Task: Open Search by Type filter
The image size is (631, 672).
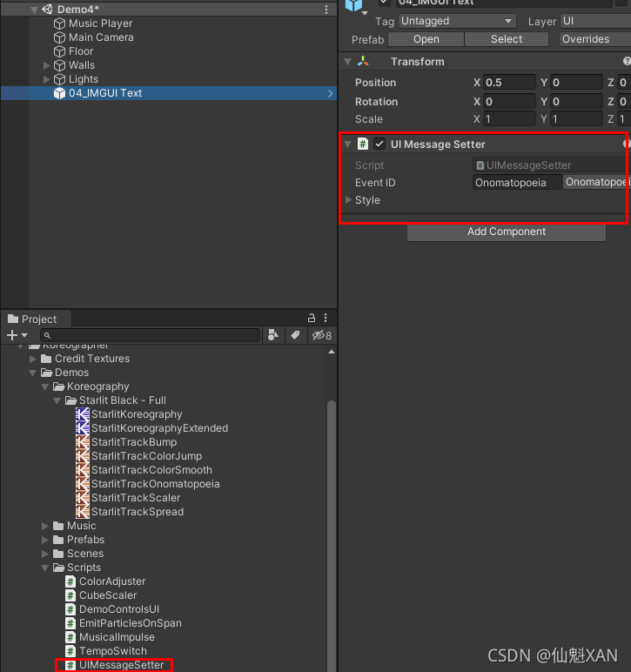Action: [273, 335]
